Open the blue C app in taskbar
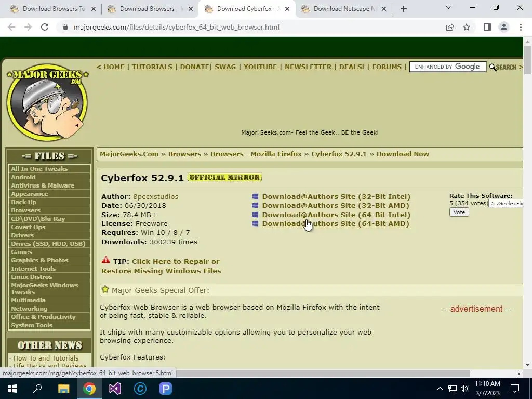532x399 pixels. click(x=140, y=389)
